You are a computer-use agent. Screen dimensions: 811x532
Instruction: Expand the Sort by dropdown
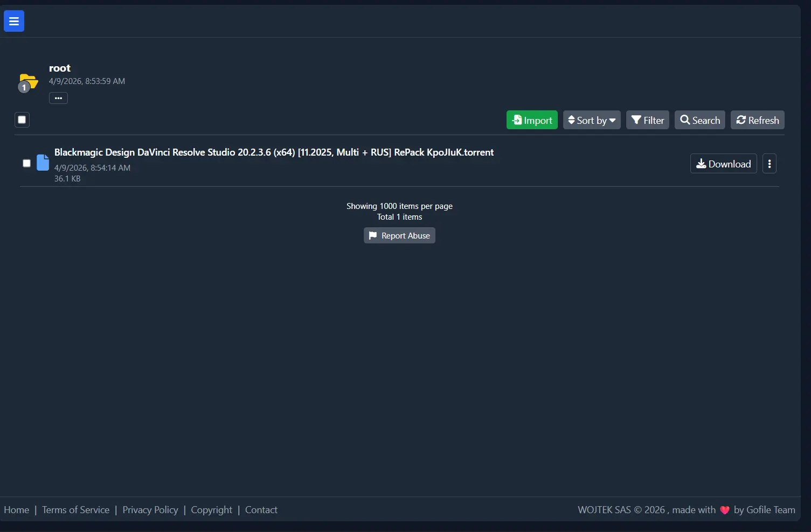(592, 120)
